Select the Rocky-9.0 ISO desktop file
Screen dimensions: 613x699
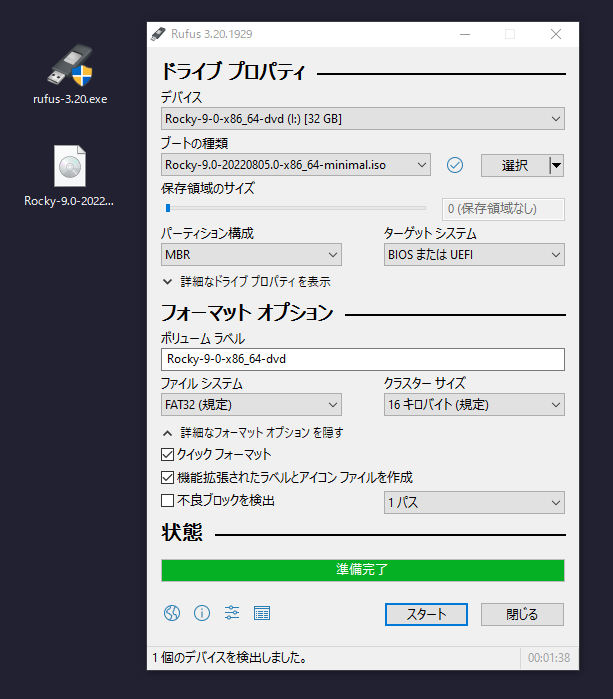(x=69, y=176)
